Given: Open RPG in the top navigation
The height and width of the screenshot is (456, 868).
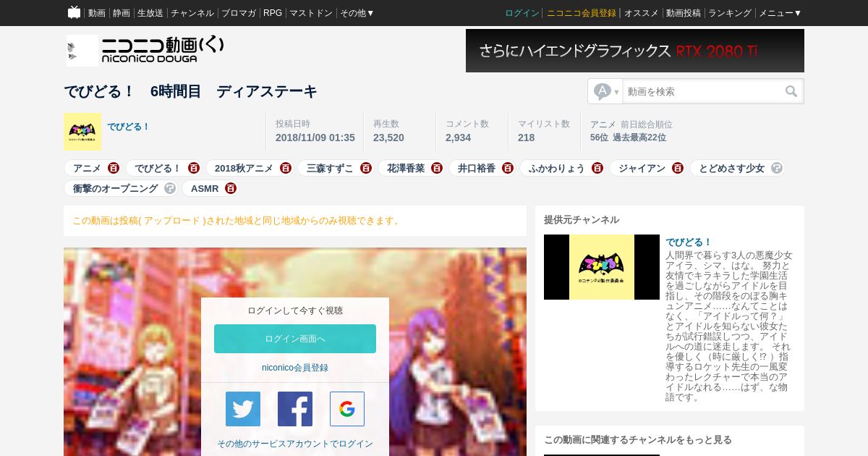Looking at the screenshot, I should 273,13.
